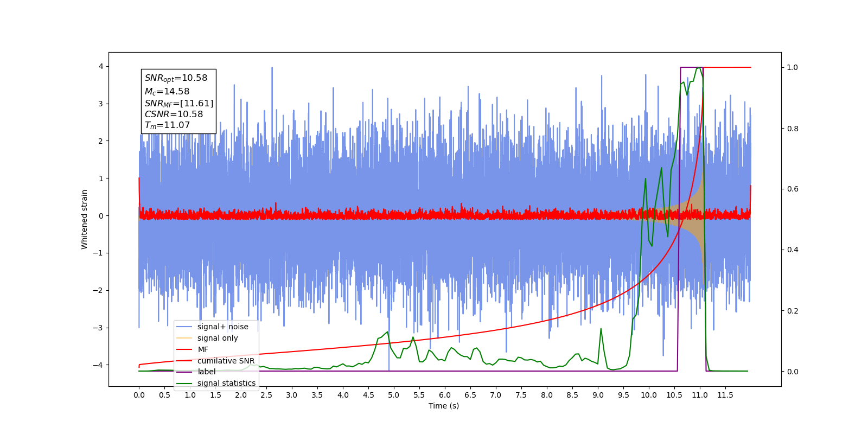Click the 0.8 tick on right axis
The image size is (868, 434).
[x=793, y=129]
